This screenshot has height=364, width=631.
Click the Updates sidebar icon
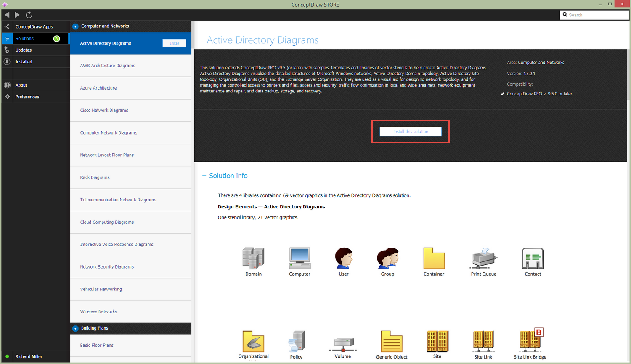pyautogui.click(x=7, y=50)
